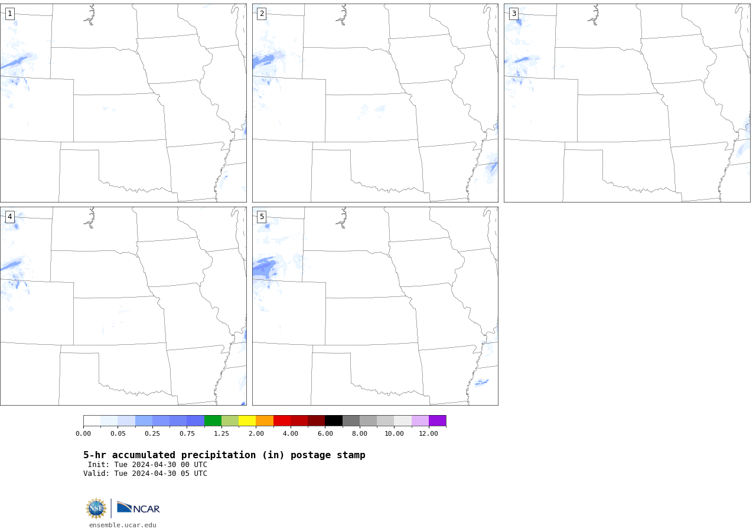Image resolution: width=756 pixels, height=532 pixels.
Task: Click the 0.00 colorbar tick label
Action: 83,434
